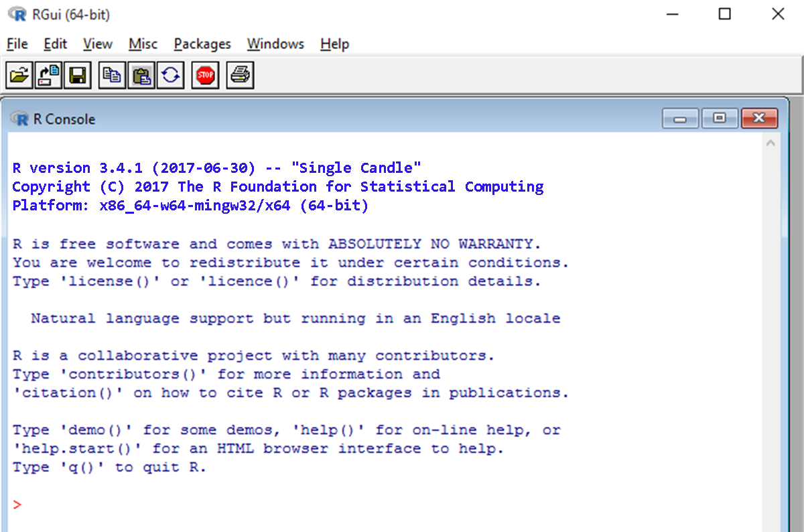Minimize the R Console subwindow

tap(681, 119)
